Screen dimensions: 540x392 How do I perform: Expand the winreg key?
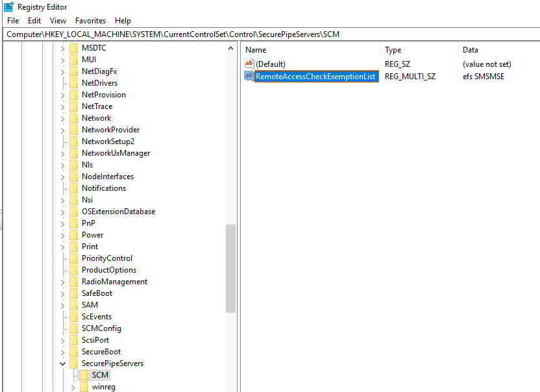pos(73,387)
